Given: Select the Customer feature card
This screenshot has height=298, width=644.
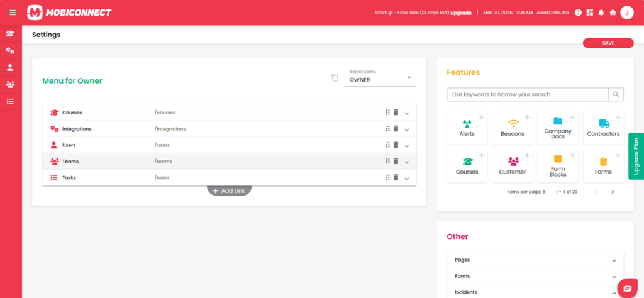Looking at the screenshot, I should click(512, 166).
